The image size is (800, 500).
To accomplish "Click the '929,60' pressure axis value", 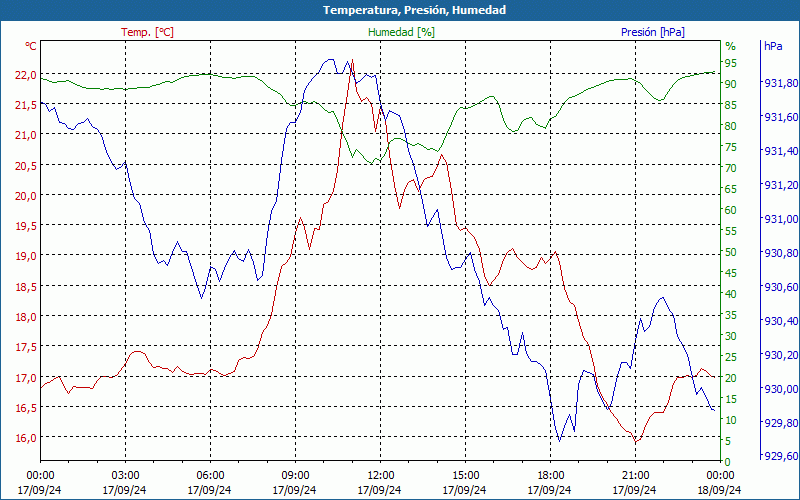I will (780, 456).
